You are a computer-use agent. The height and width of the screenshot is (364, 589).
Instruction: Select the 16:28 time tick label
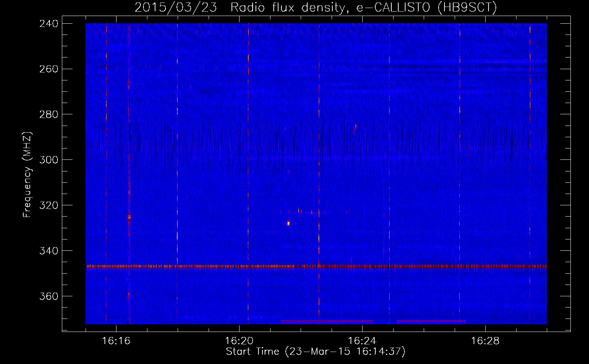coord(485,341)
